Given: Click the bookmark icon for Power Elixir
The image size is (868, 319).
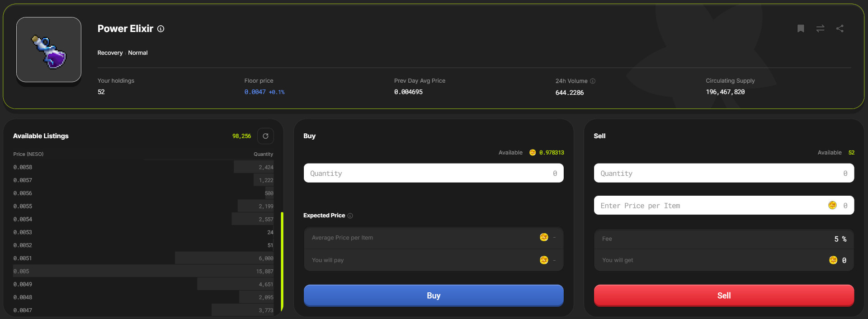Looking at the screenshot, I should pyautogui.click(x=801, y=28).
